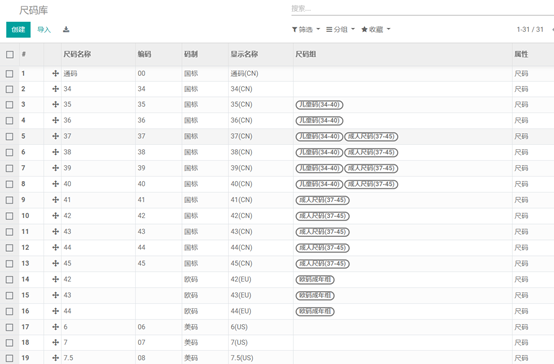Click the display name 6(US)

coord(239,327)
